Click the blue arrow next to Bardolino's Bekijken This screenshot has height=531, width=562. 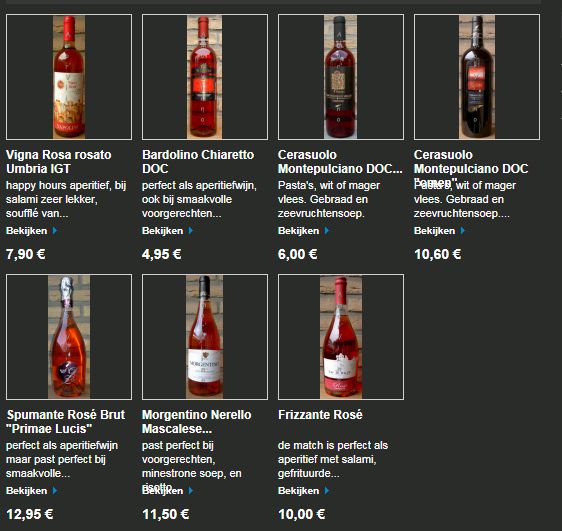click(191, 230)
